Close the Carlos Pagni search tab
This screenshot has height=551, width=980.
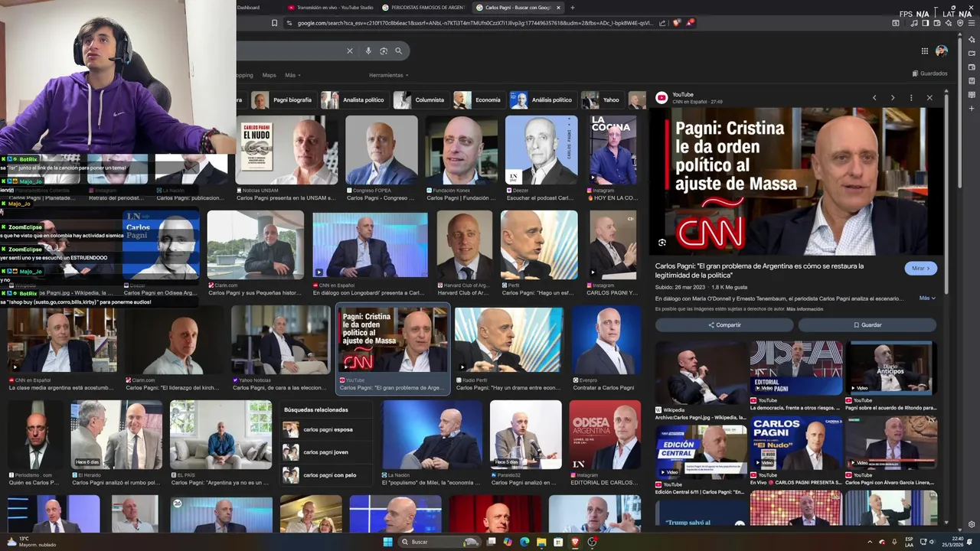pyautogui.click(x=558, y=8)
